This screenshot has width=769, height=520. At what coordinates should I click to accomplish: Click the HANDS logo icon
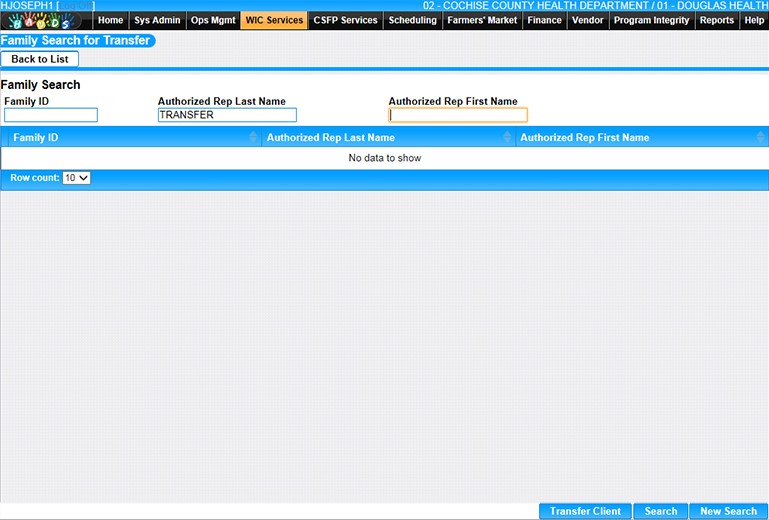coord(46,21)
